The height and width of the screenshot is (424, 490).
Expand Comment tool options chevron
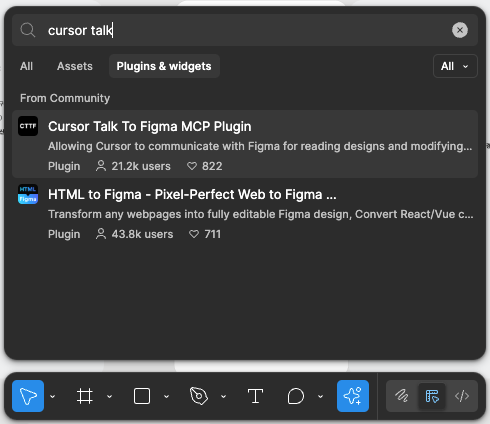click(x=320, y=396)
